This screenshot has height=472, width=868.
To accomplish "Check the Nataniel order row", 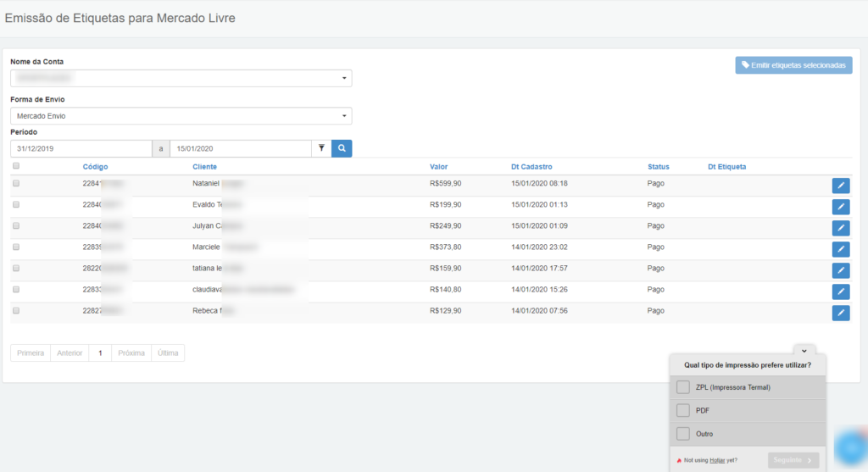I will (16, 183).
